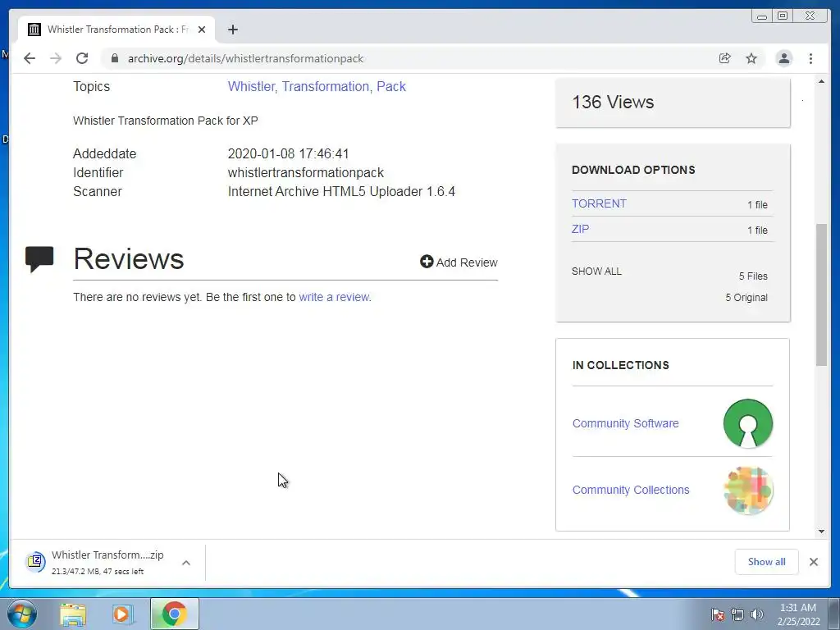Open the Community Collections link

click(631, 490)
